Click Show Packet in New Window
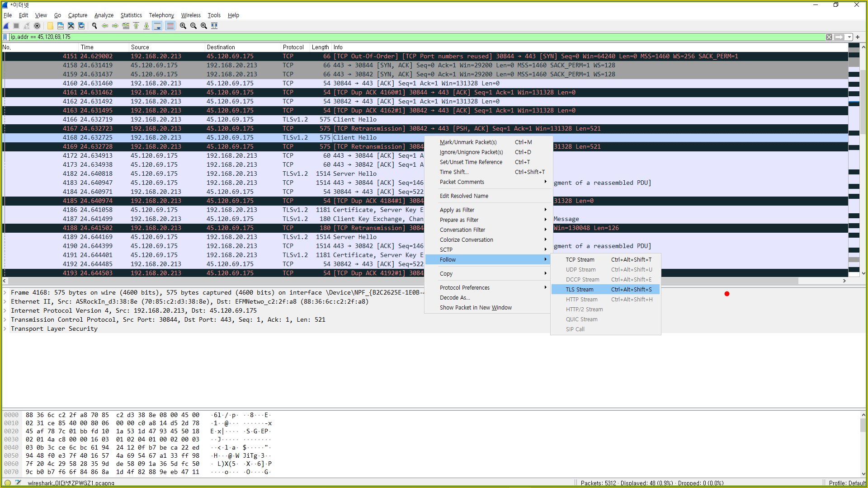 (x=476, y=308)
